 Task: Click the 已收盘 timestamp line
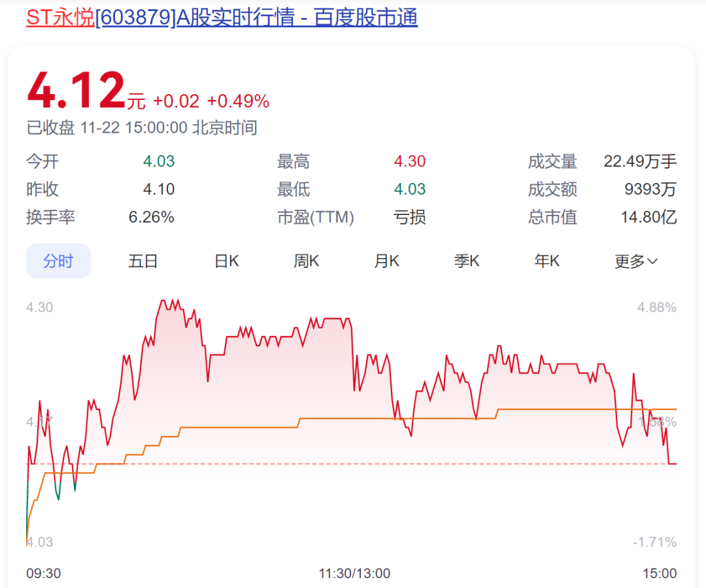[142, 128]
